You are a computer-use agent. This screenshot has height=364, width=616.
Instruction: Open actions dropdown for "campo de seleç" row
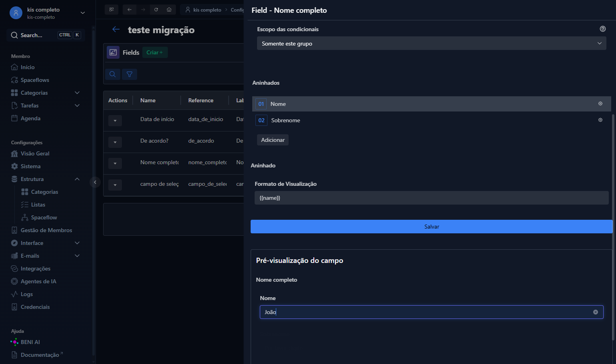(115, 185)
